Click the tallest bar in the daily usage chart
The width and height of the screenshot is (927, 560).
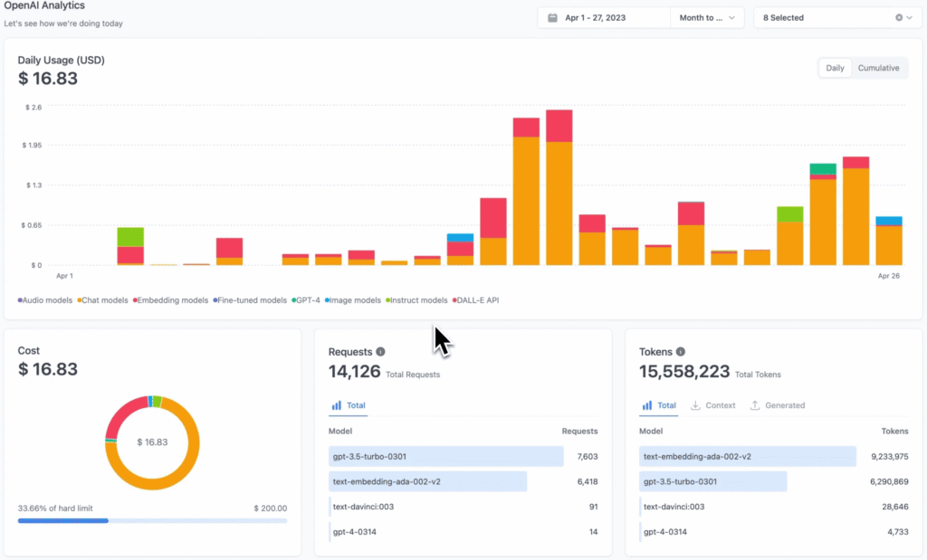pos(559,187)
